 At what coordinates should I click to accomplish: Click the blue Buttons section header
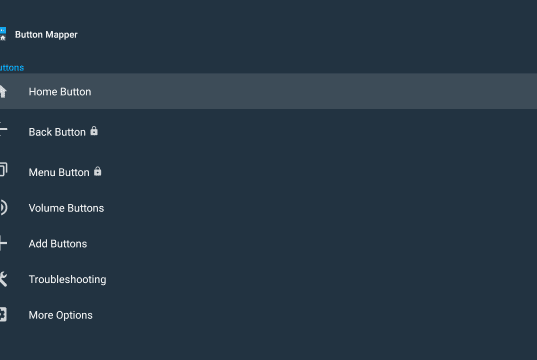click(x=12, y=67)
